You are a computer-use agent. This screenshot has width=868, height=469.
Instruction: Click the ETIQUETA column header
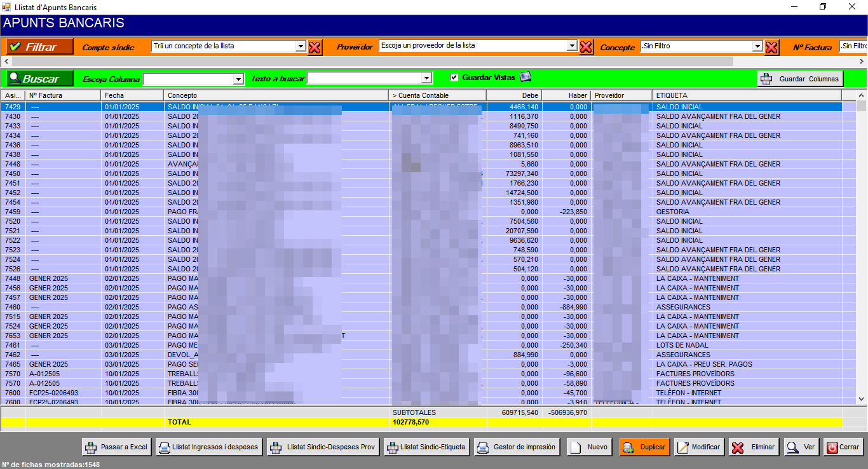tap(747, 95)
